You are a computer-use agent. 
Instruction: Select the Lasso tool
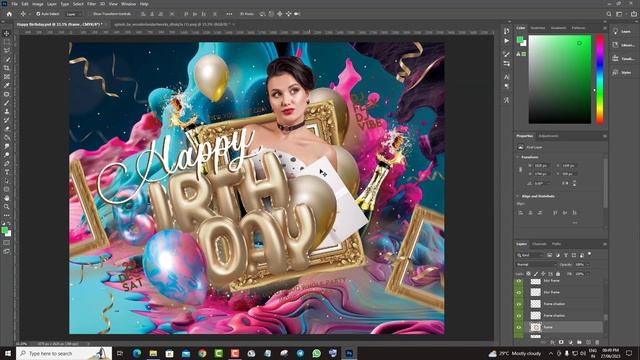pos(7,51)
